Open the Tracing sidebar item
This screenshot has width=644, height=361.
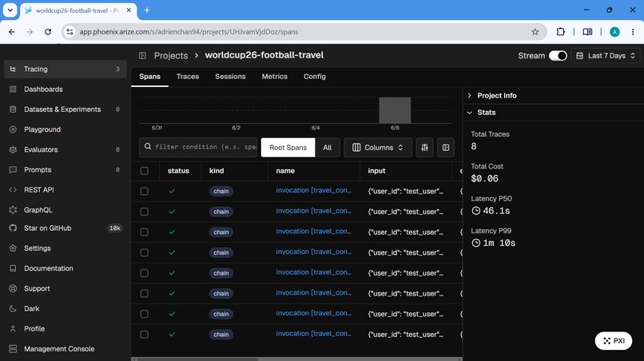[66, 69]
